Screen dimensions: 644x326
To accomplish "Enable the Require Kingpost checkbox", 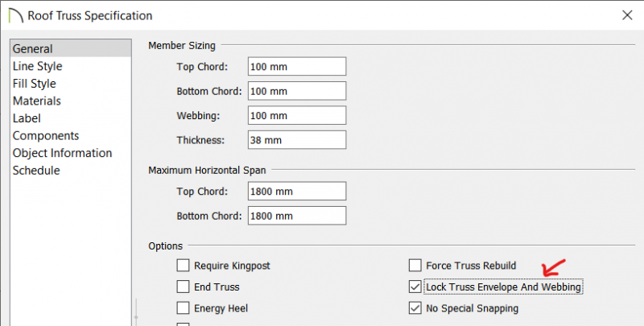I will 184,266.
